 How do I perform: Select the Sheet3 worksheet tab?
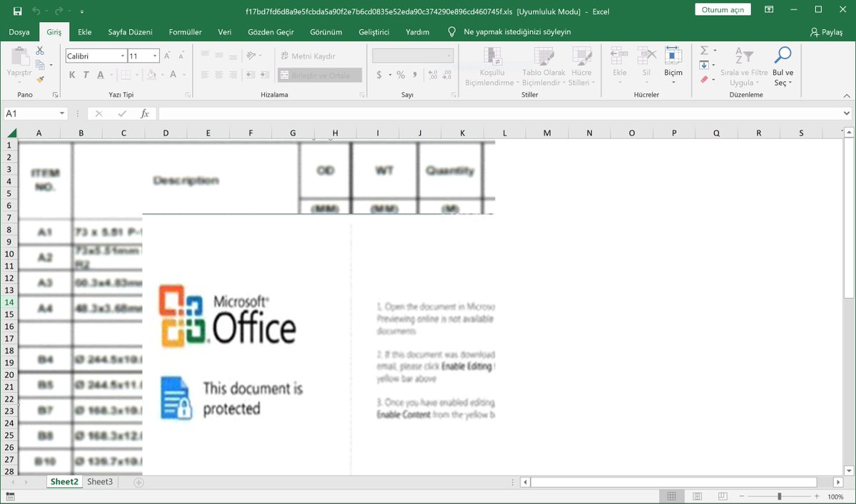point(100,482)
